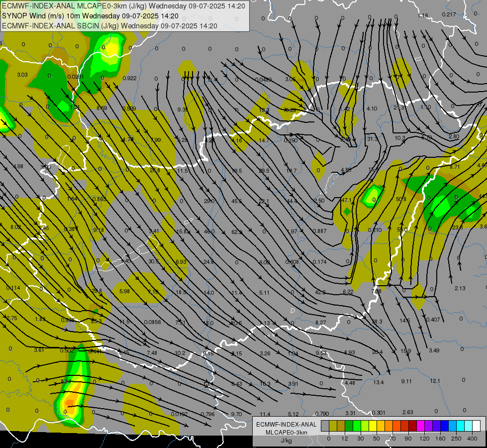Click the legend scale value 250
The image size is (487, 448).
[x=456, y=439]
